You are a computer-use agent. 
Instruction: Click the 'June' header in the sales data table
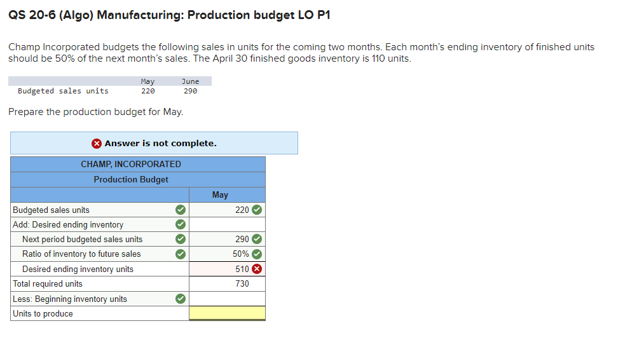[191, 81]
